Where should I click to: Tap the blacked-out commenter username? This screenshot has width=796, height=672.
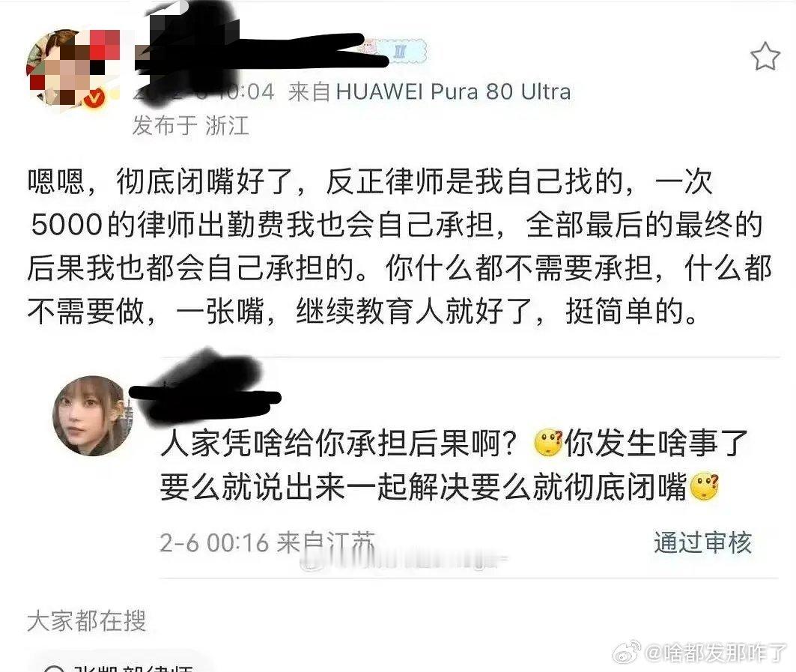click(x=206, y=392)
